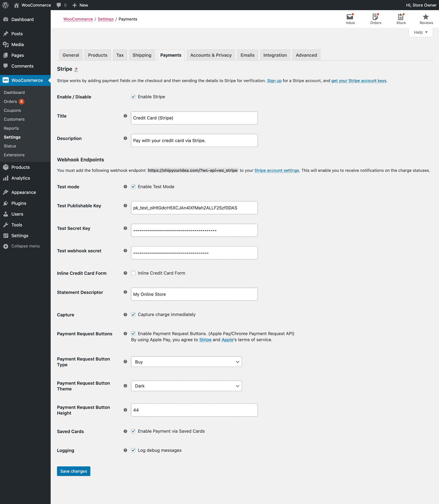Viewport: 439px width, 504px height.
Task: Open the Stripe account settings link
Action: click(277, 170)
